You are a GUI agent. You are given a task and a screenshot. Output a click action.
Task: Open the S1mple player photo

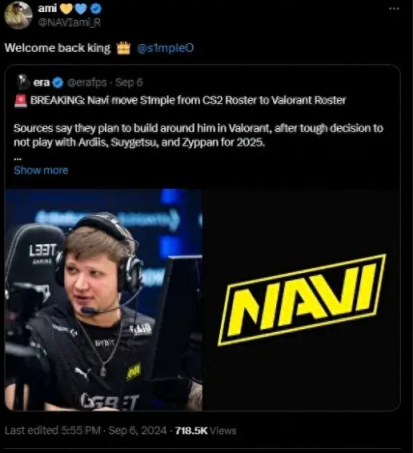click(103, 300)
